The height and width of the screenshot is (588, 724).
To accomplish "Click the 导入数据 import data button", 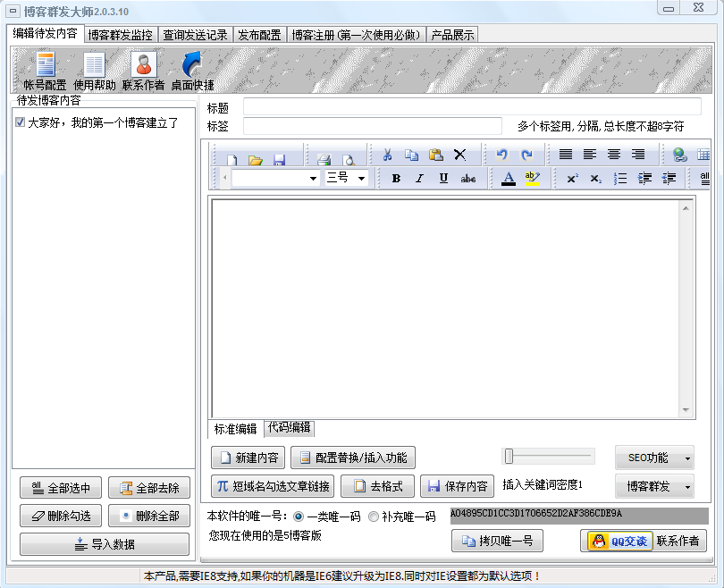I will (105, 544).
